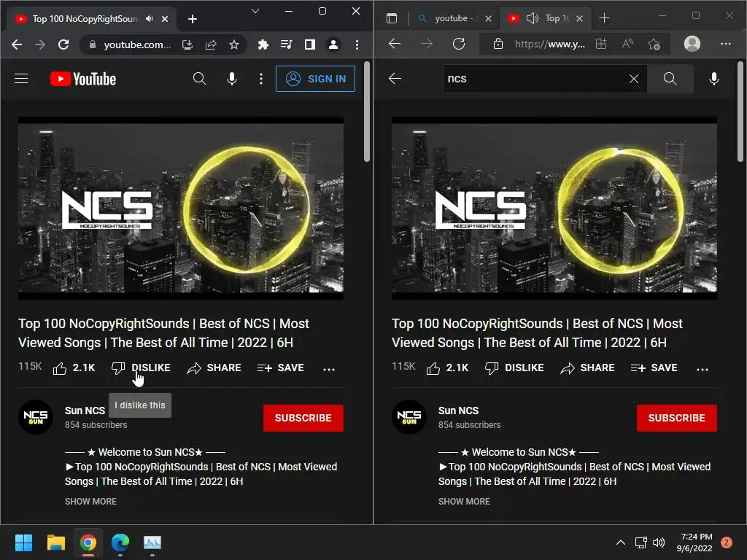Screen dimensions: 747x560
Task: Open Edge tab actions menu
Action: (x=392, y=18)
